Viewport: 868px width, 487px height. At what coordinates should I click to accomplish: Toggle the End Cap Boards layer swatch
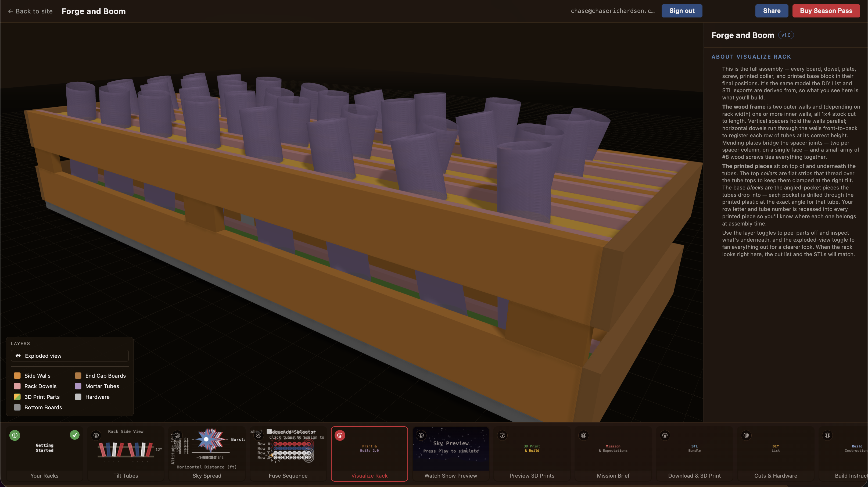point(78,375)
